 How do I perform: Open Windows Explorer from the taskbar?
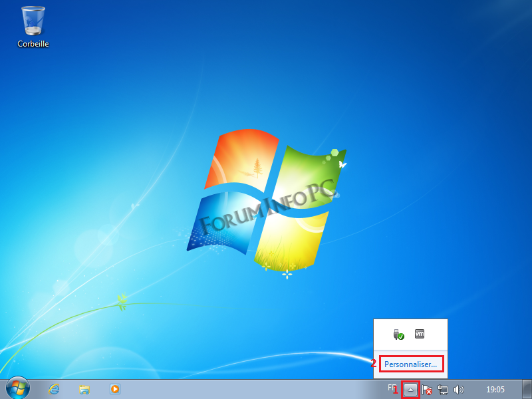(x=84, y=389)
